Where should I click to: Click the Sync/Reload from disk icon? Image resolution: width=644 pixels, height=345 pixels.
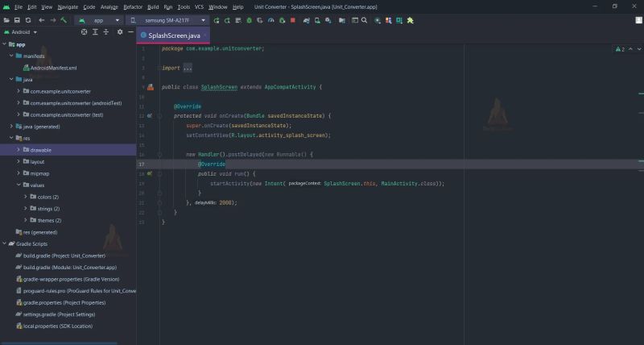click(x=28, y=20)
